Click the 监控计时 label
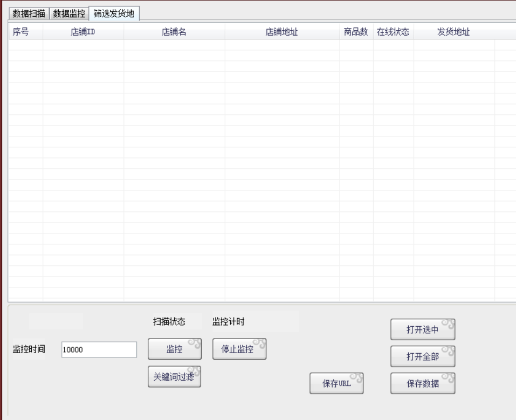This screenshot has width=516, height=420. click(229, 322)
